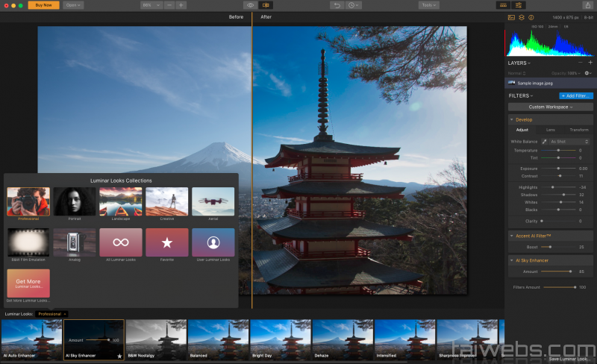Switch to the Lens tab

[x=550, y=130]
